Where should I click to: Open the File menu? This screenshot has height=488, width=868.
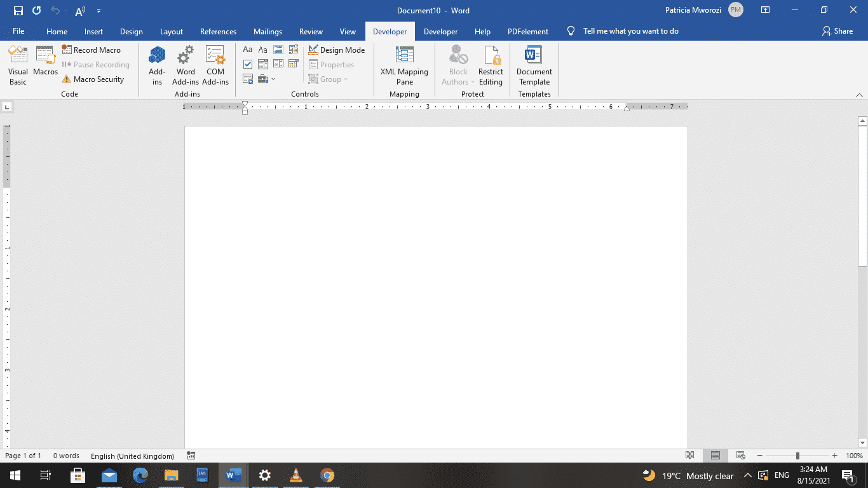click(x=18, y=31)
